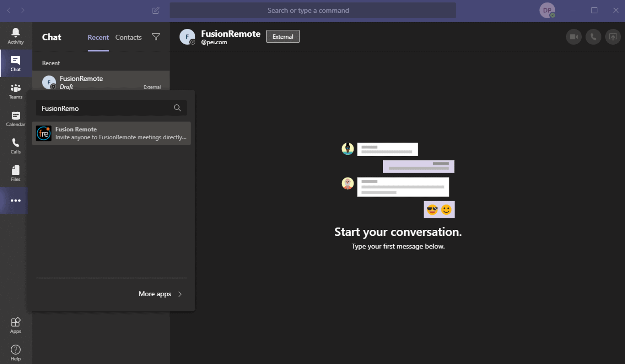
Task: Open the Calendar view
Action: pyautogui.click(x=15, y=119)
